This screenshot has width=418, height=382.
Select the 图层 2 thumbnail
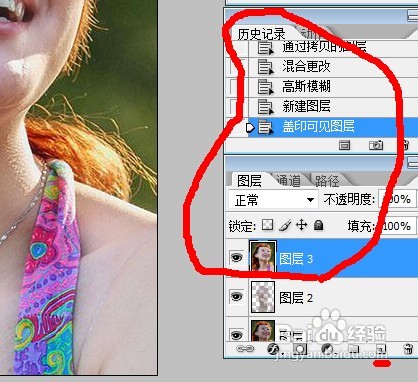pyautogui.click(x=263, y=297)
